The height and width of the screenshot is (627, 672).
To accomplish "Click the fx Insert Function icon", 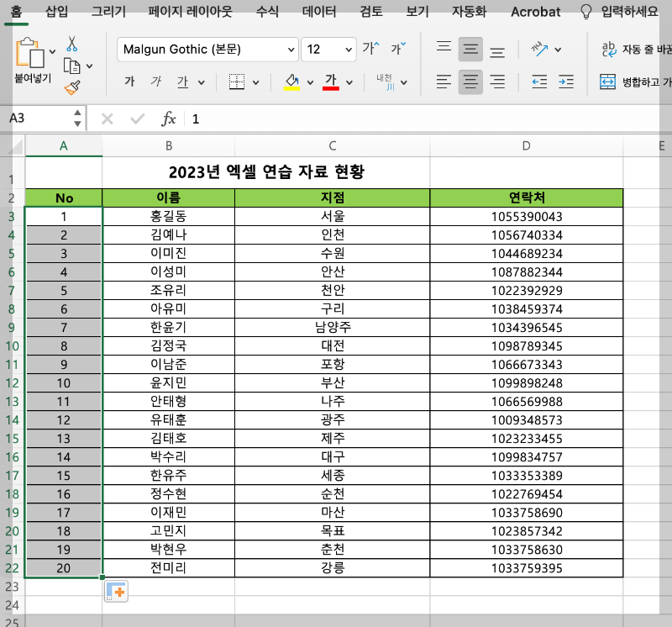I will pos(167,118).
